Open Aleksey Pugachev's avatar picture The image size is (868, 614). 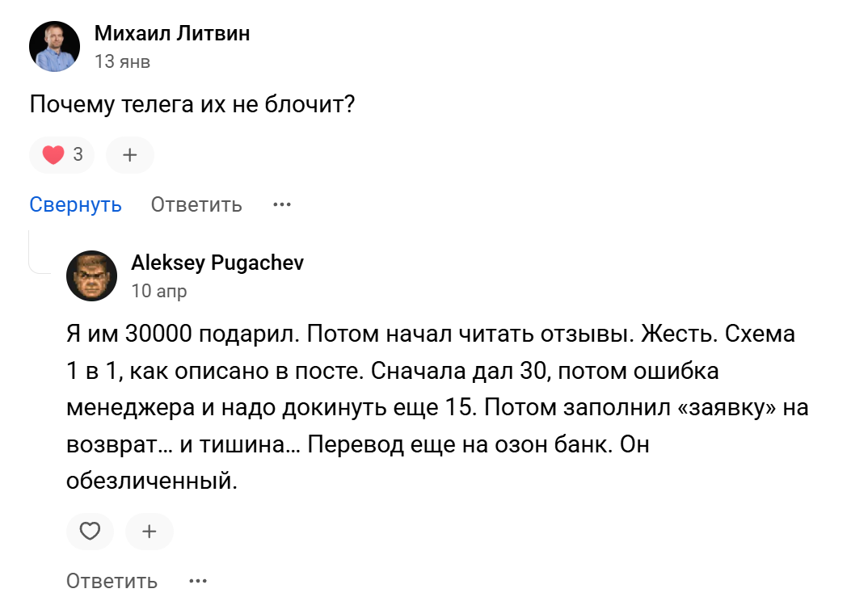click(x=91, y=275)
